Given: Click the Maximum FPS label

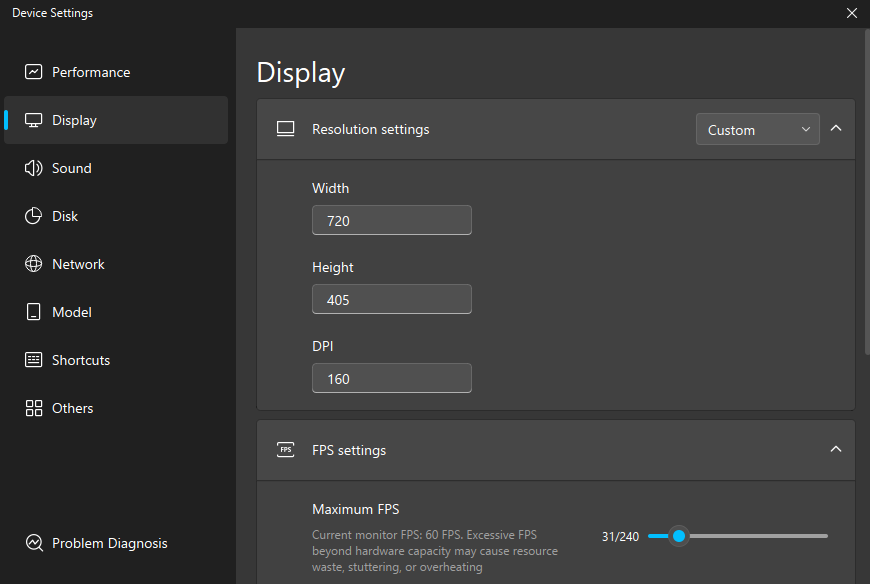Looking at the screenshot, I should 356,509.
